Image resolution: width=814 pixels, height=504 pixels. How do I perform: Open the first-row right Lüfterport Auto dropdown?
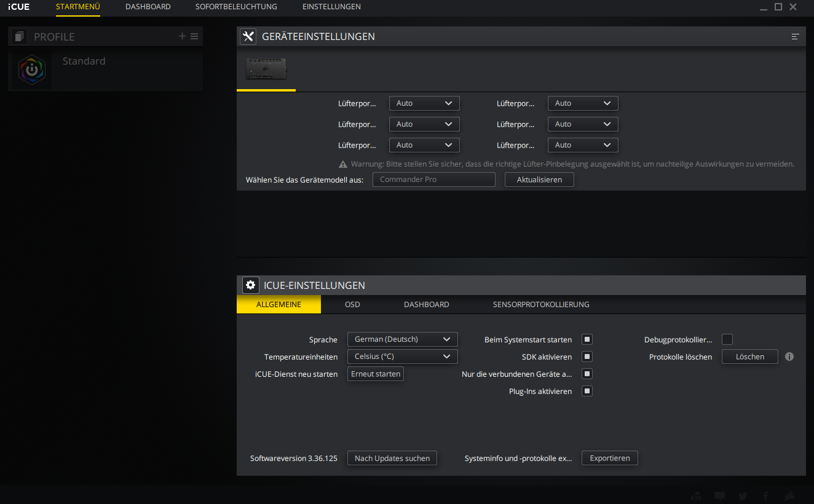coord(583,103)
